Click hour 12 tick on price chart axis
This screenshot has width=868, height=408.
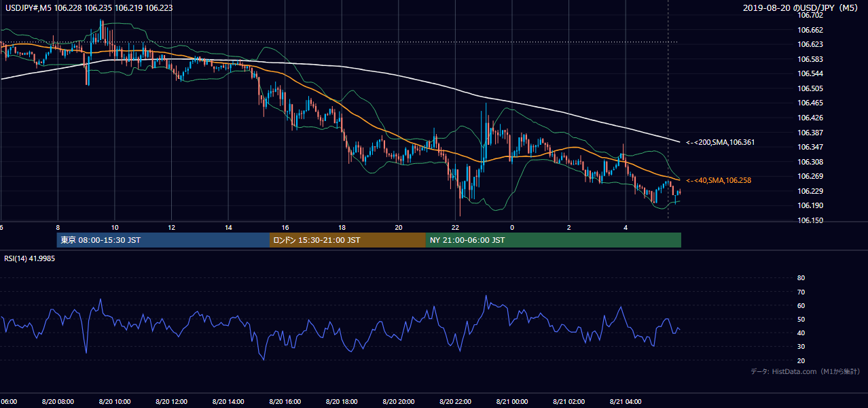(x=171, y=227)
